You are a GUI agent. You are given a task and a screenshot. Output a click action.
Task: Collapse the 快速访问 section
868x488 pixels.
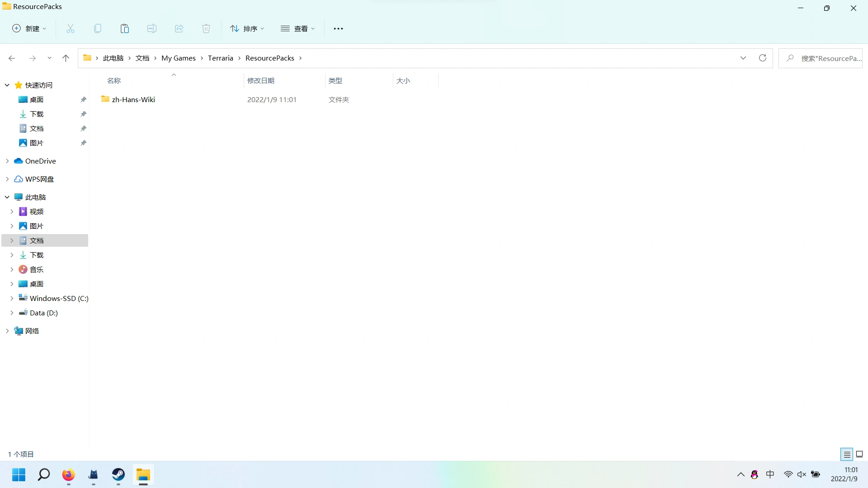point(7,85)
